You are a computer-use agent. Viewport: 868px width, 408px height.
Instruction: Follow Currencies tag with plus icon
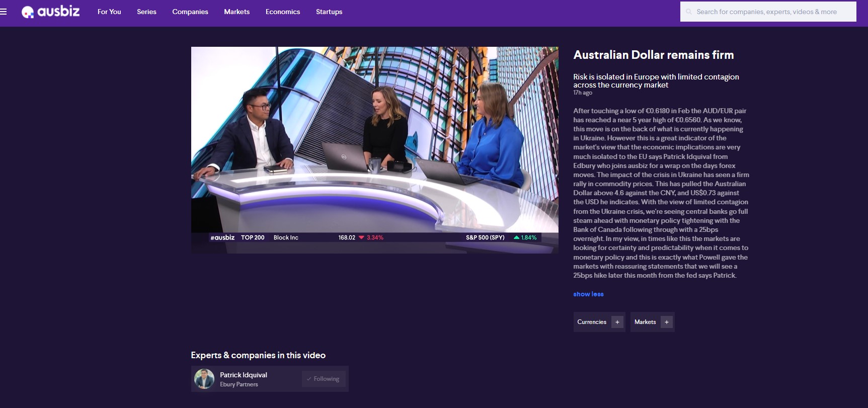(x=617, y=322)
